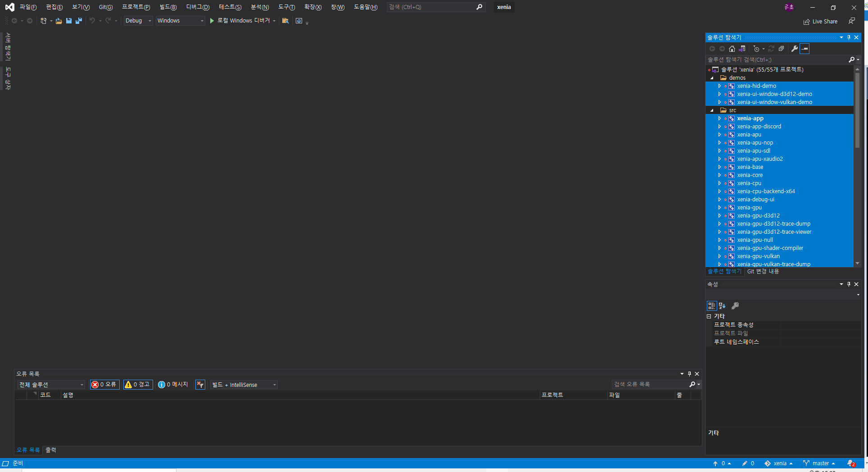Screen dimensions: 868x472
Task: Open the 전체 솔루션 scope dropdown
Action: (x=51, y=385)
